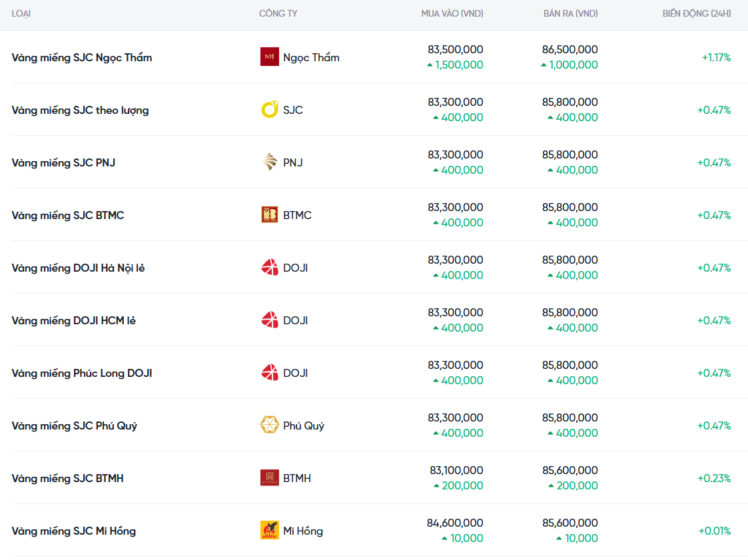Select sell price 85,600,000 for Mi Hồng

(569, 523)
